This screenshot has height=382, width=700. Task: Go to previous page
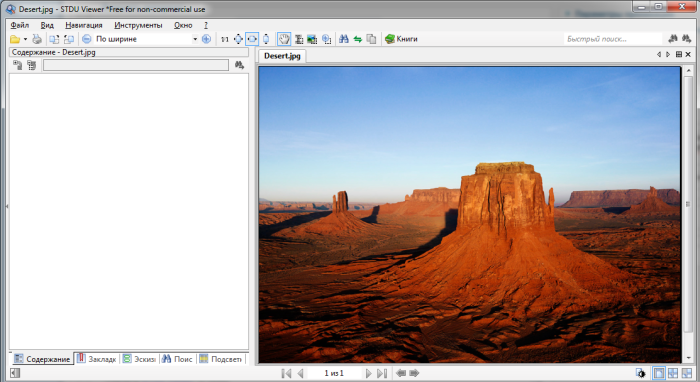[300, 373]
